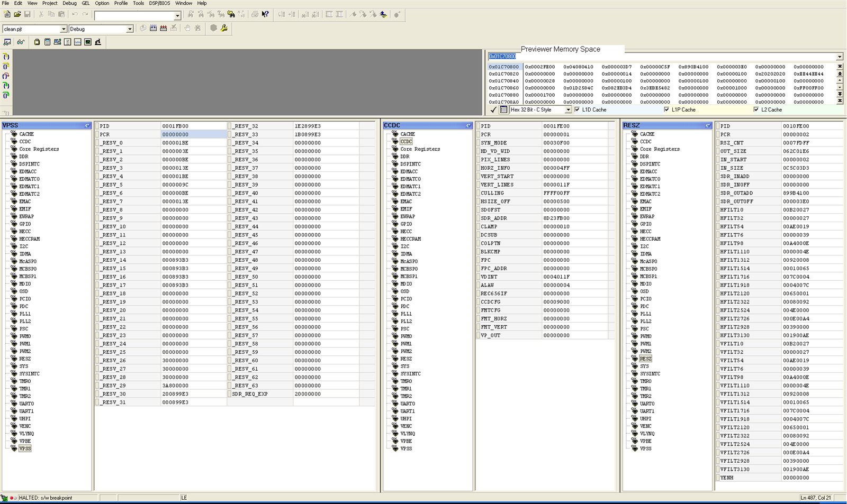This screenshot has height=504, width=847.
Task: Click the yellow wrench build options icon
Action: coord(224,28)
